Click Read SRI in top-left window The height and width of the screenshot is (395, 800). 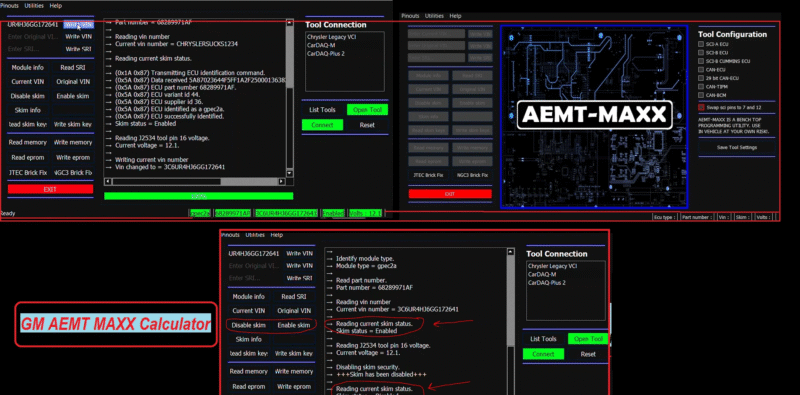tap(73, 67)
